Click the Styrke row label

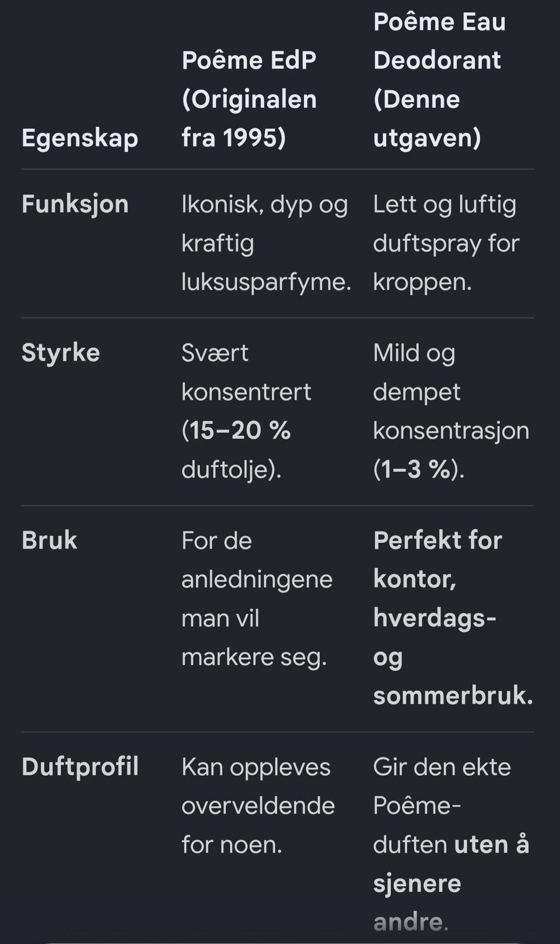(x=61, y=352)
